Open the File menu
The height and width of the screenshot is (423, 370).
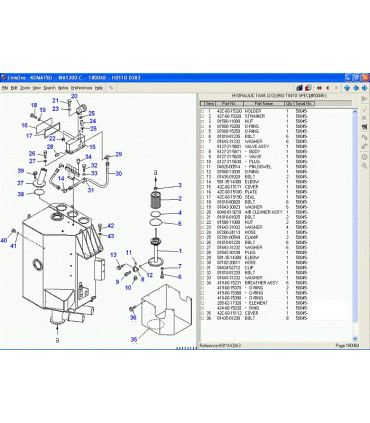point(5,88)
